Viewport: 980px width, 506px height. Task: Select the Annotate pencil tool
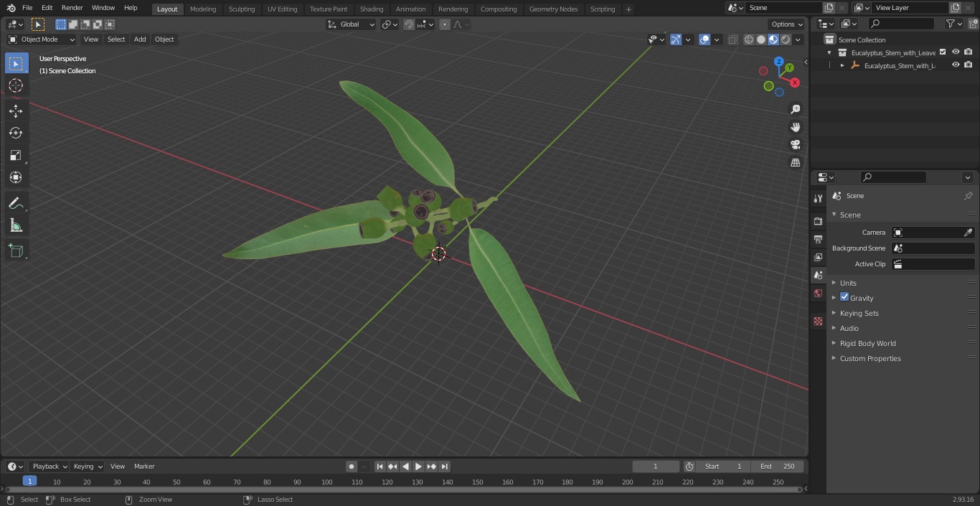point(16,204)
